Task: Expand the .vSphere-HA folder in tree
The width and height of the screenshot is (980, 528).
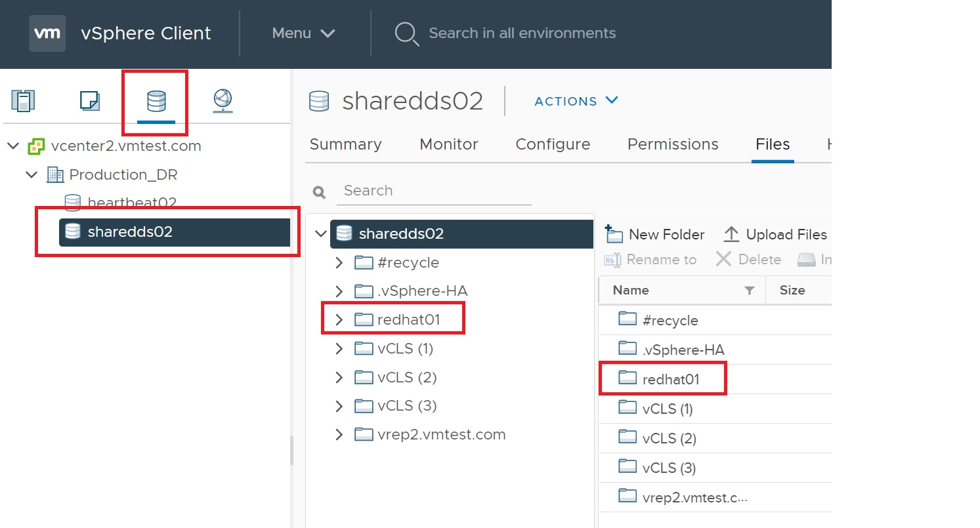Action: [339, 291]
